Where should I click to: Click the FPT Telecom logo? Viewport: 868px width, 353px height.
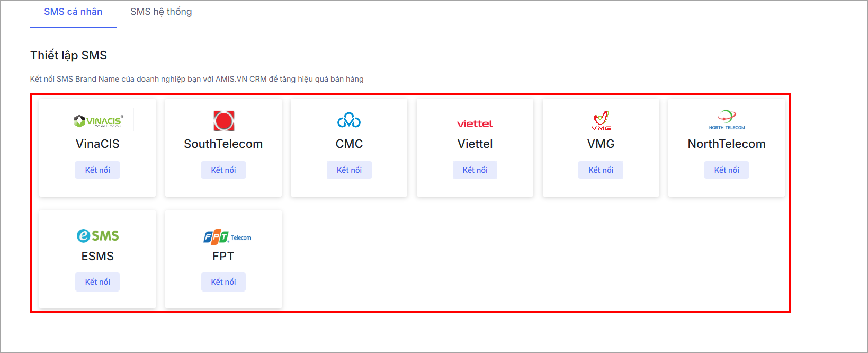[227, 237]
